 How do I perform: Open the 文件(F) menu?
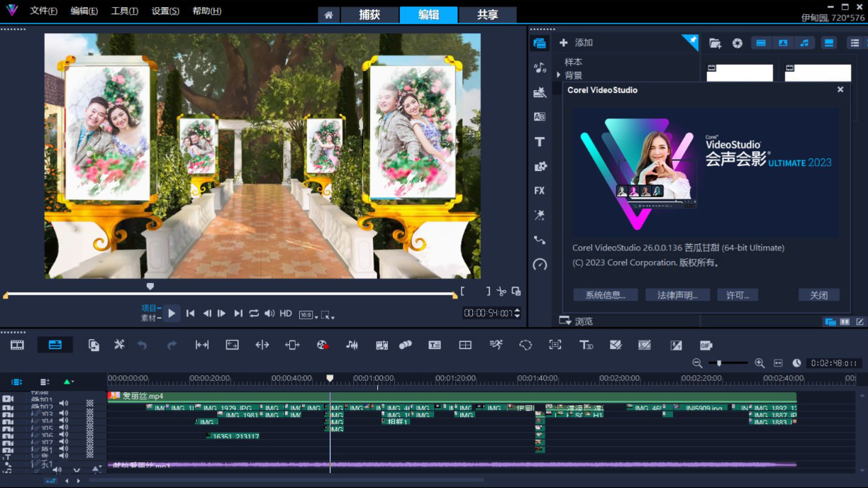[x=44, y=11]
